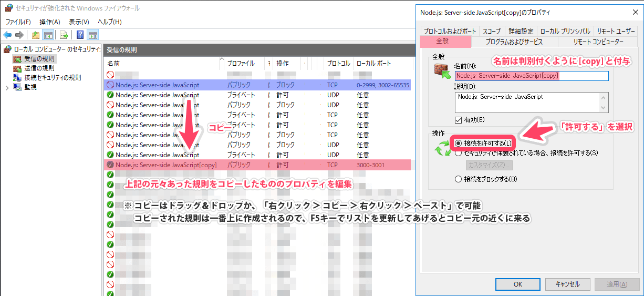The image size is (644, 296).
Task: Click block icon of rule with ports 0-2999
Action: (110, 85)
